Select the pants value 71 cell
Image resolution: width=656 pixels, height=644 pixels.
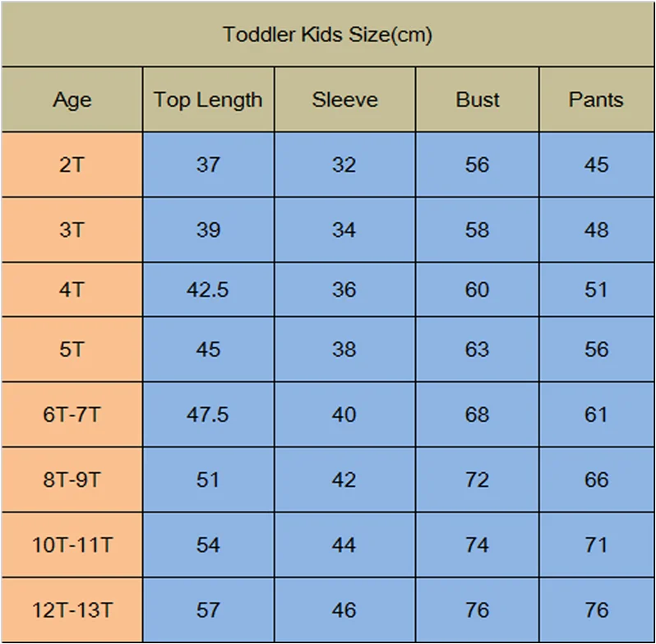tap(597, 544)
